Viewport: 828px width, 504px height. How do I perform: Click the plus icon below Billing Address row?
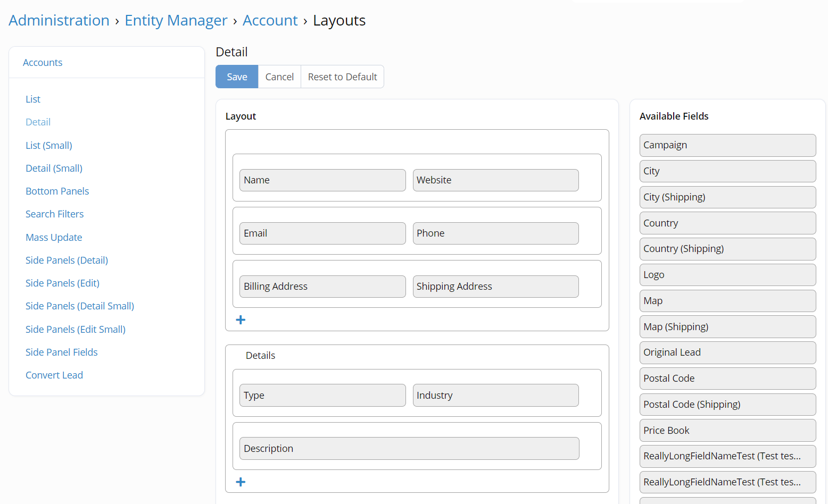click(x=241, y=320)
